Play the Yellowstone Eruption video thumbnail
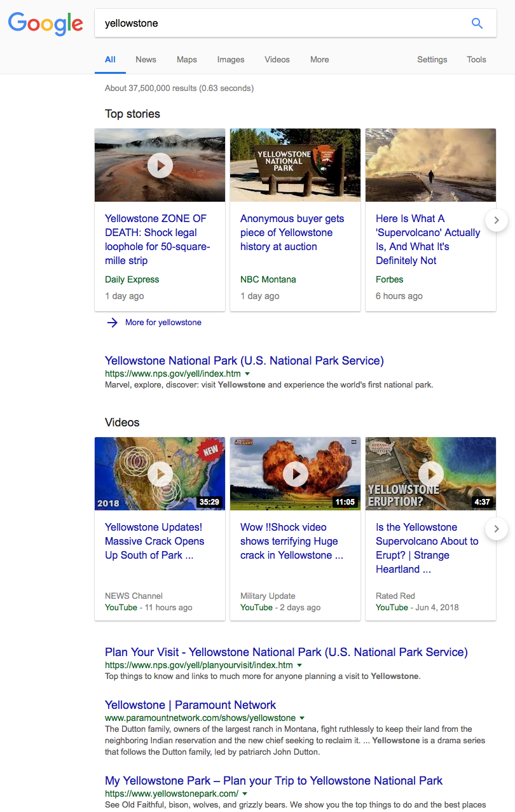The height and width of the screenshot is (812, 515). pos(431,473)
